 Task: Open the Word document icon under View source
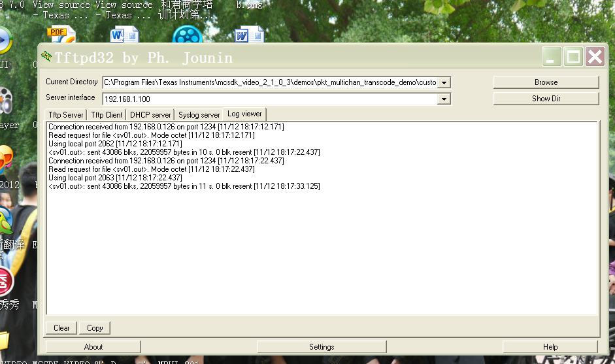124,35
